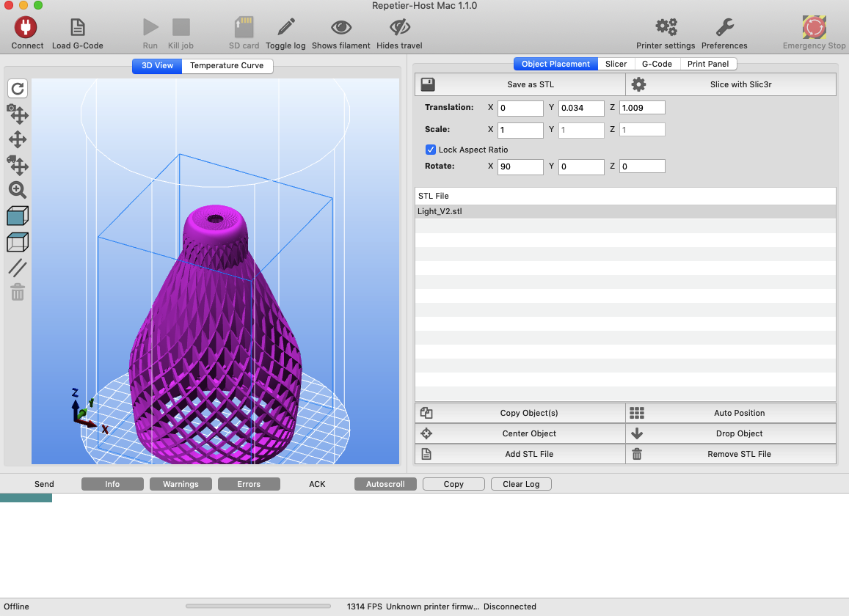
Task: Open the Load G-Code file icon
Action: (x=78, y=27)
